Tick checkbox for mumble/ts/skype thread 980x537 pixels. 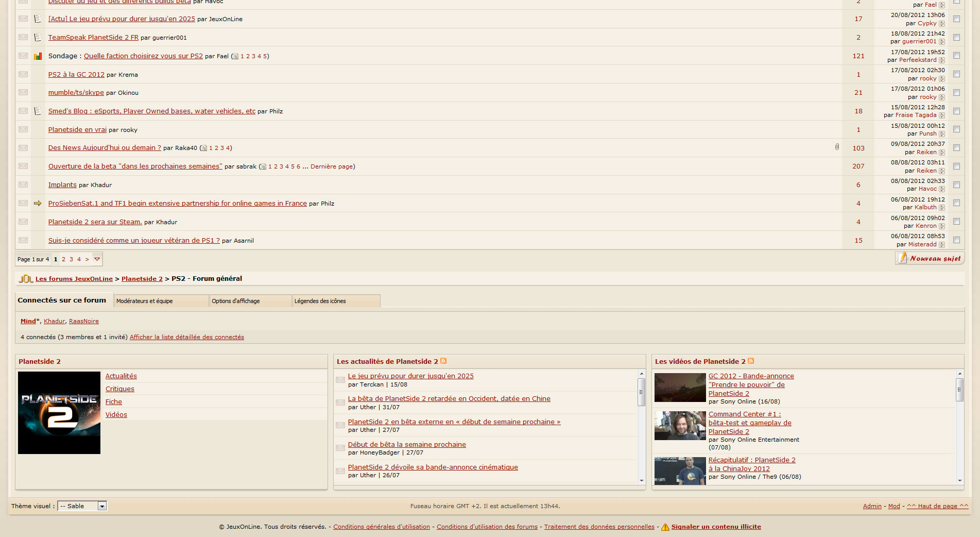coord(956,93)
